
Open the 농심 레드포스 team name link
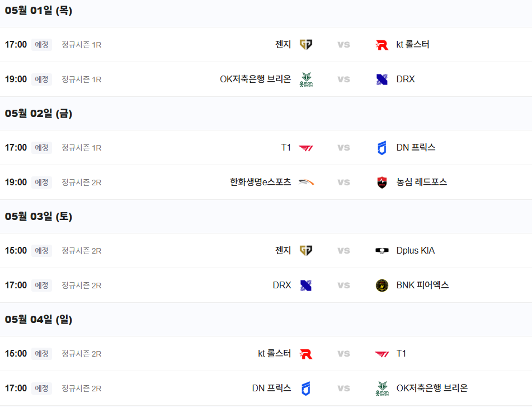coord(421,182)
